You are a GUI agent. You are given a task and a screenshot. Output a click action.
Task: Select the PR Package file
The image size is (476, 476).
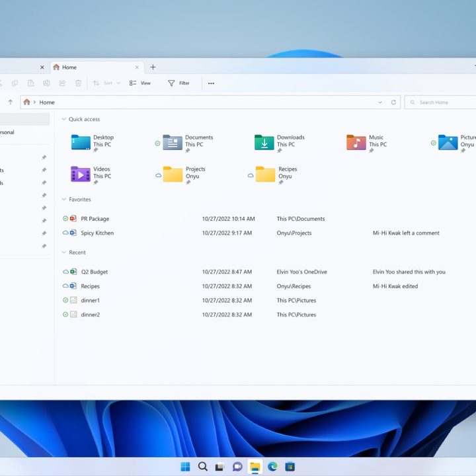[95, 219]
